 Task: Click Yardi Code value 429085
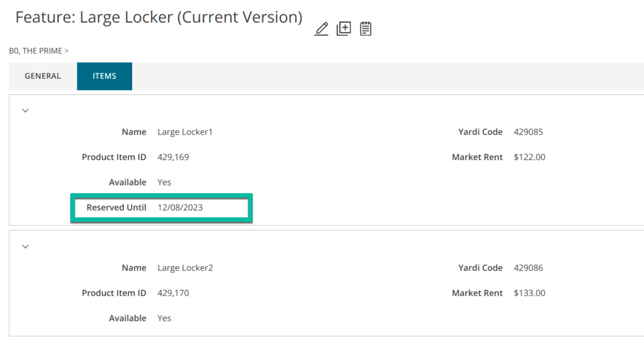[x=528, y=132]
